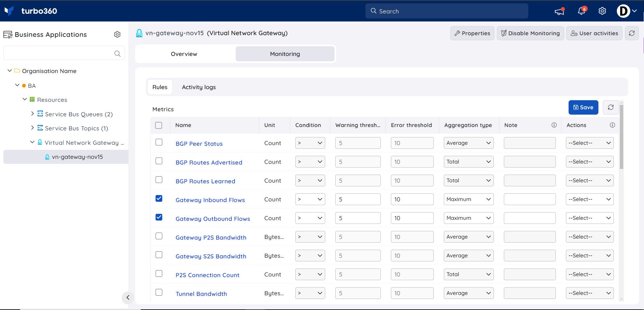Screen dimensions: 644x310
Task: Open aggregation type dropdown for BGP Routes Advertised
Action: (469, 162)
